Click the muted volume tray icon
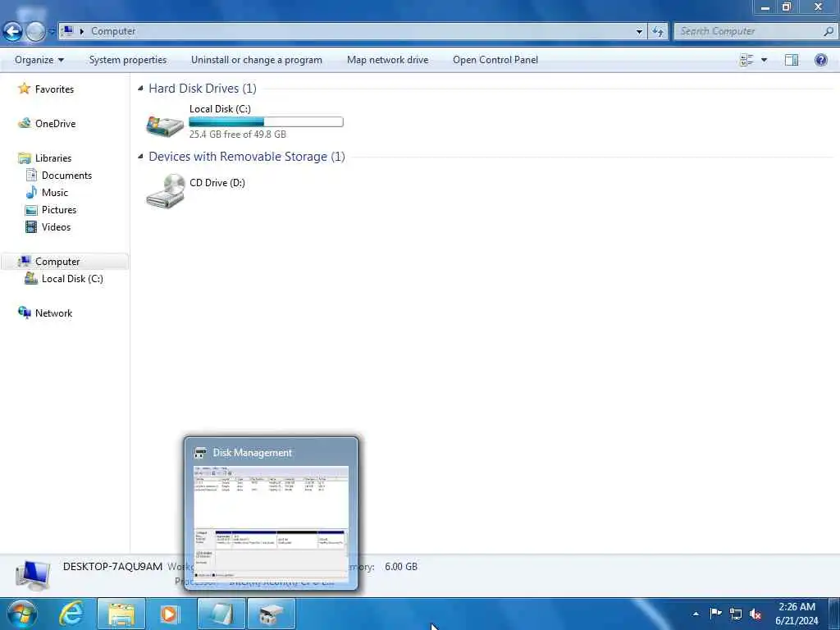 pos(756,614)
